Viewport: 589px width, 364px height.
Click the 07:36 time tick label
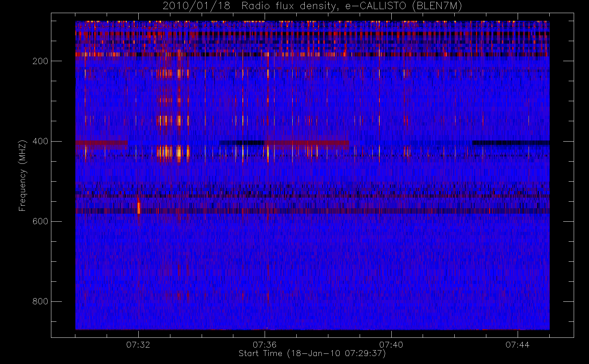265,345
